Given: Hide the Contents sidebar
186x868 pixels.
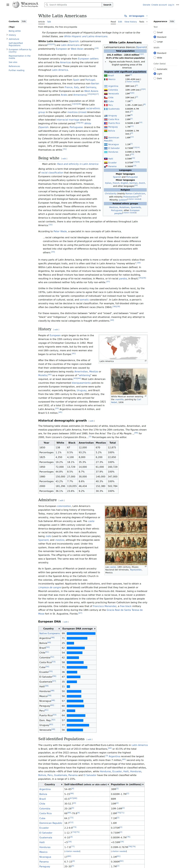Looking at the screenshot, I should tap(24, 21).
